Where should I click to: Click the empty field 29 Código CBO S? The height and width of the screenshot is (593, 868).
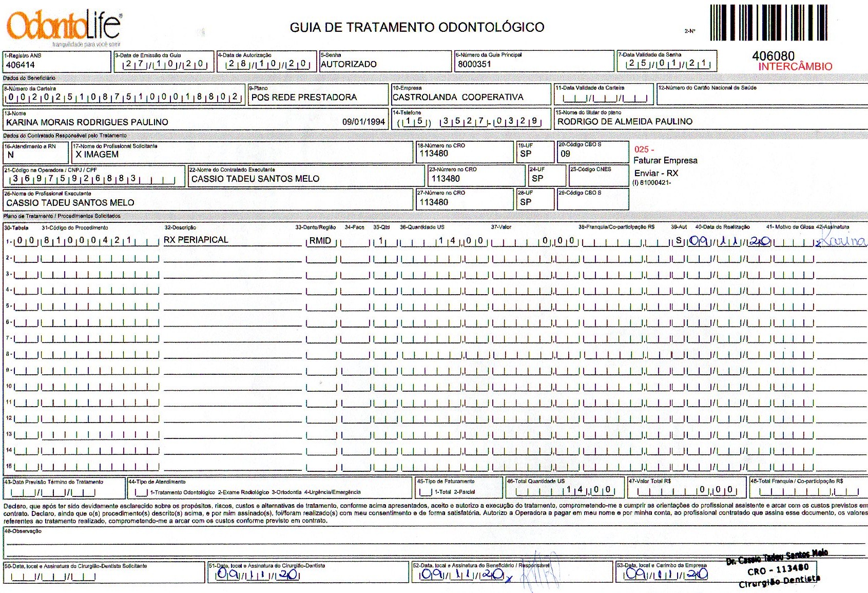click(x=593, y=199)
